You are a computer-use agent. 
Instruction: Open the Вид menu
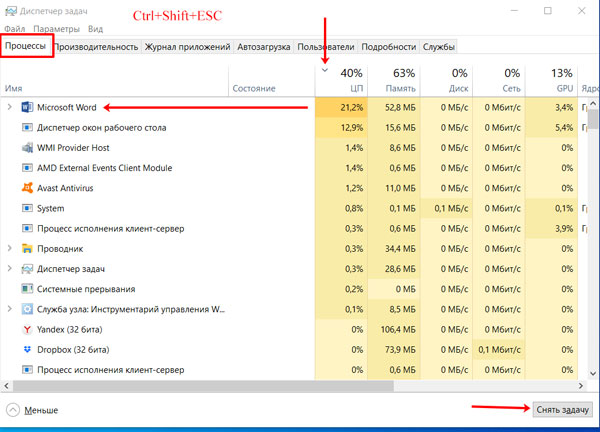pyautogui.click(x=95, y=29)
